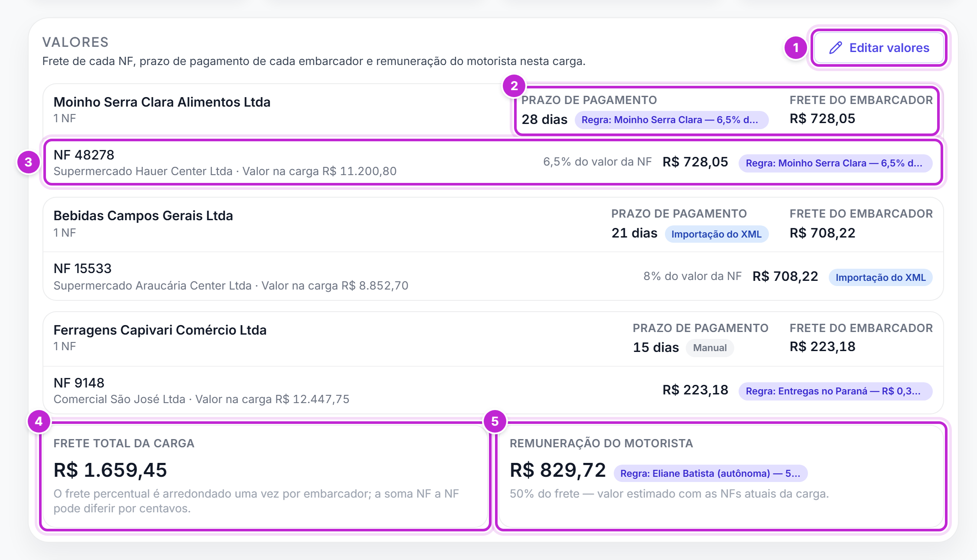Viewport: 977px width, 560px height.
Task: Click the Importação do XML badge in the NF 15533 row
Action: point(880,277)
